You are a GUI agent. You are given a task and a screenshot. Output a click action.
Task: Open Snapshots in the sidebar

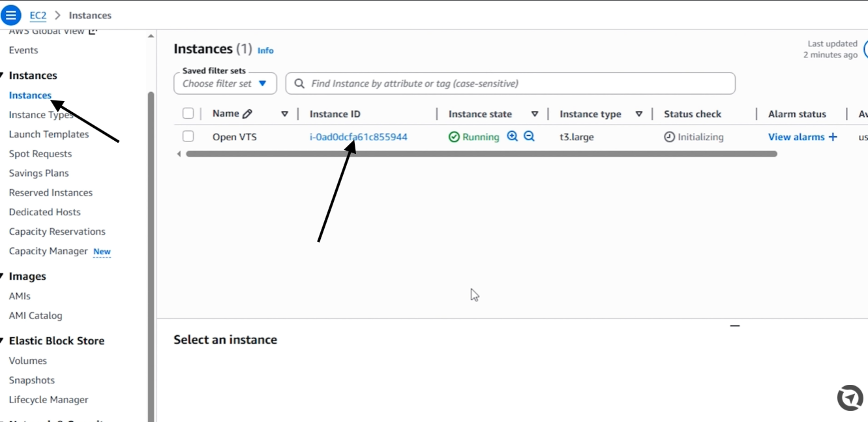[x=31, y=380]
